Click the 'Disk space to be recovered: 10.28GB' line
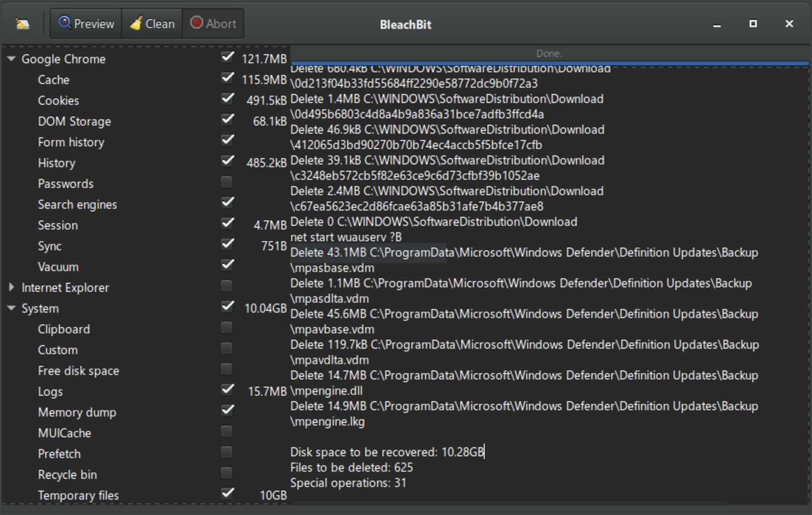This screenshot has height=515, width=812. click(387, 452)
